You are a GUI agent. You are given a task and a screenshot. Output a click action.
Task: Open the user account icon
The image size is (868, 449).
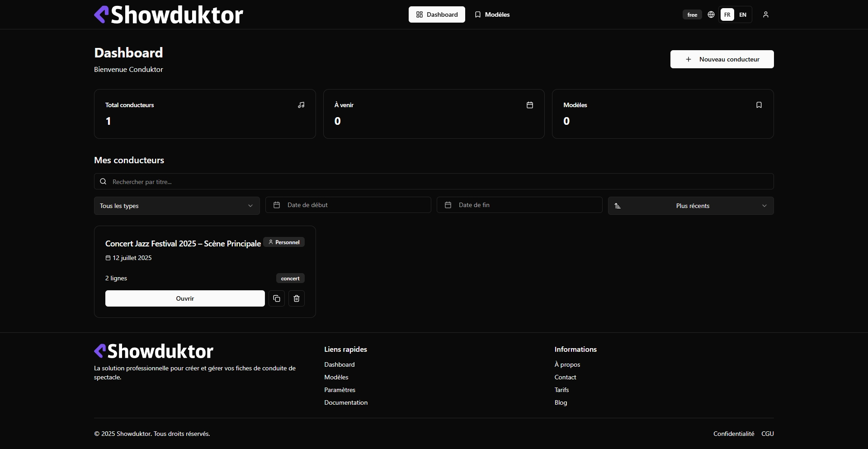tap(766, 14)
